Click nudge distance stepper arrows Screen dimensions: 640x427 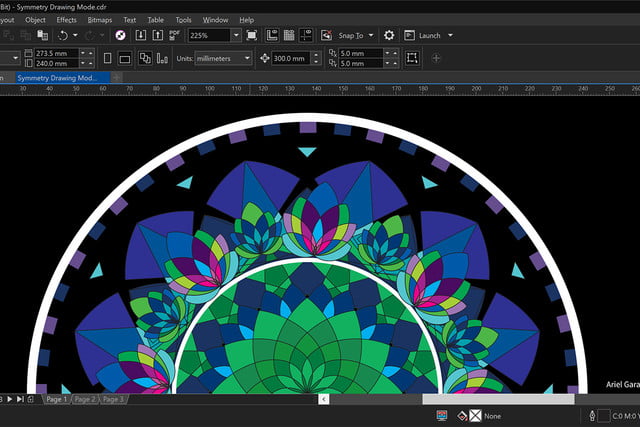tap(316, 58)
